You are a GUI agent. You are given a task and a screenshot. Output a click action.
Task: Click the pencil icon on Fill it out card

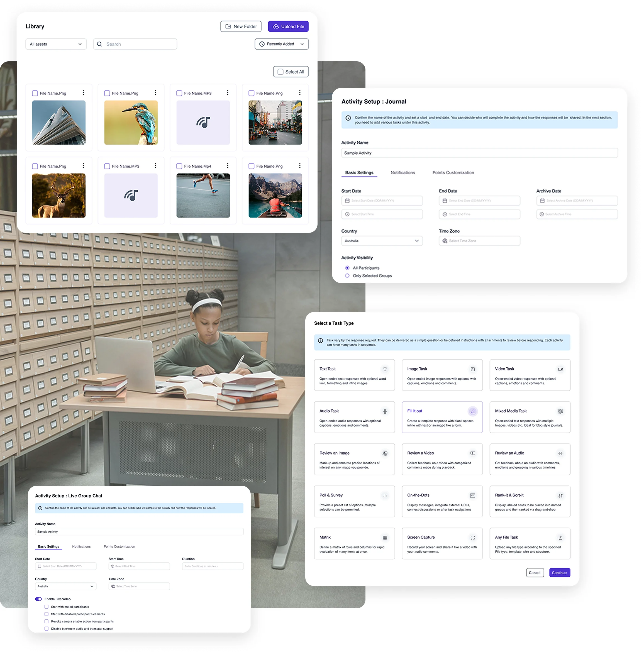(x=472, y=412)
